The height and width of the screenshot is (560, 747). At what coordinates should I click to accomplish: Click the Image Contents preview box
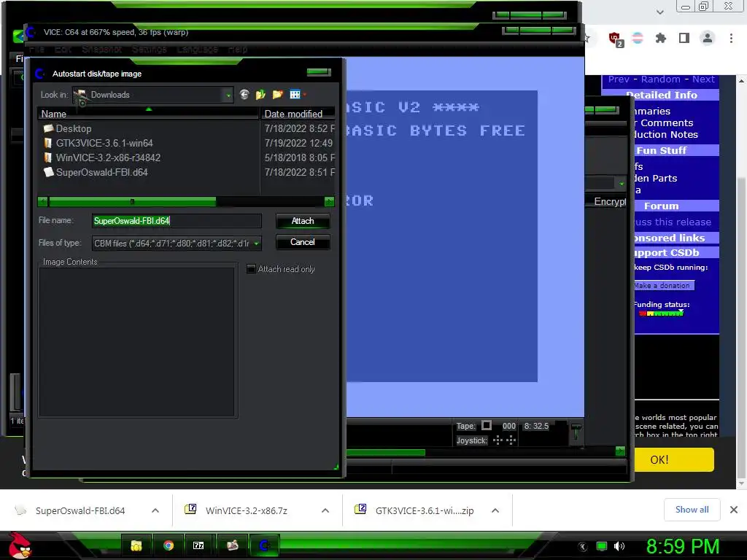click(136, 342)
